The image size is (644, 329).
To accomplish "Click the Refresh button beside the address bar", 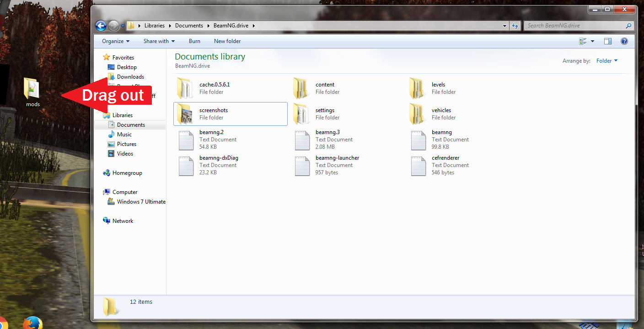I will click(515, 26).
